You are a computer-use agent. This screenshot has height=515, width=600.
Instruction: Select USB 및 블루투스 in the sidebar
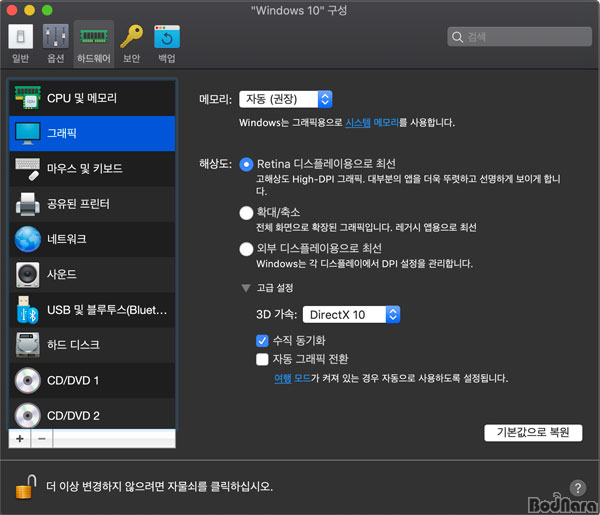(92, 310)
